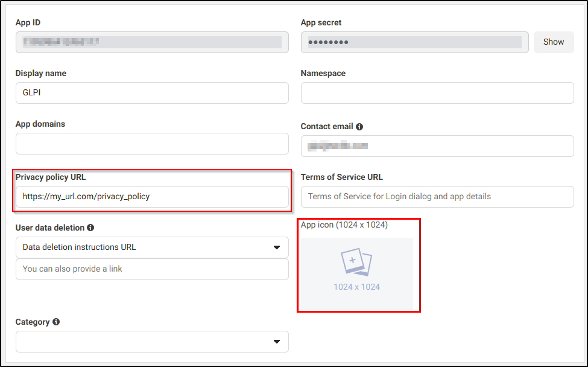Image resolution: width=588 pixels, height=367 pixels.
Task: Select the App domains text box
Action: (x=152, y=144)
